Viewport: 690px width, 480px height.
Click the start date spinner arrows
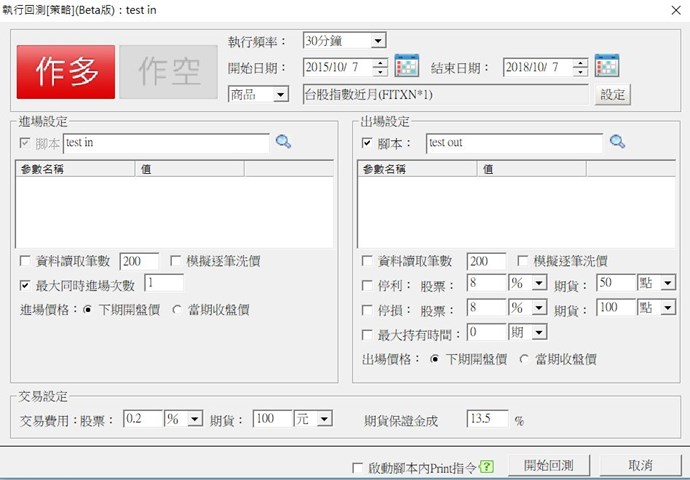tap(380, 68)
